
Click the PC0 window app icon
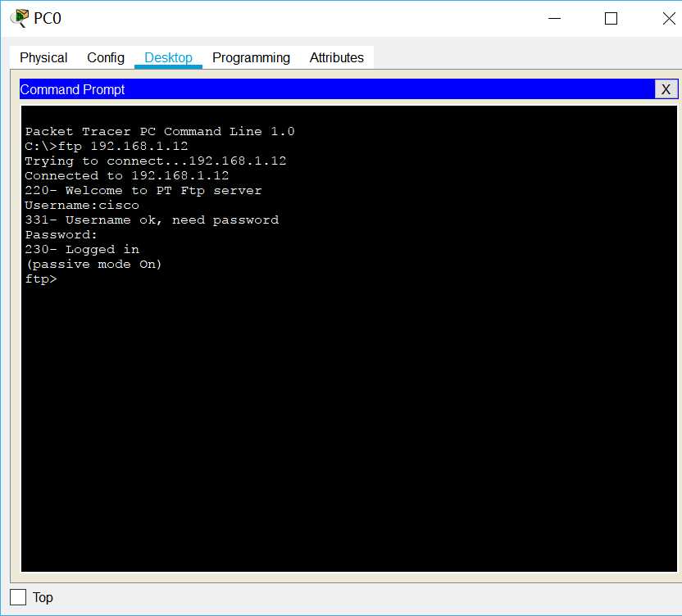click(x=20, y=18)
